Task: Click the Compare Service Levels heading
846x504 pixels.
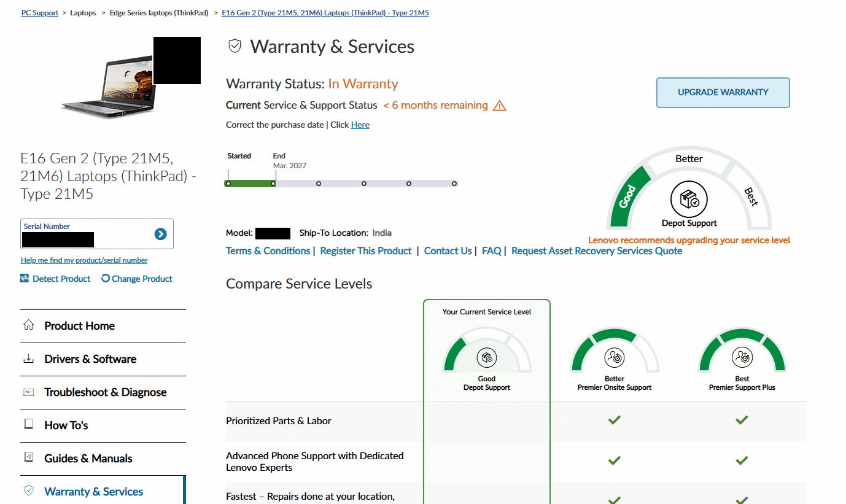Action: [299, 284]
